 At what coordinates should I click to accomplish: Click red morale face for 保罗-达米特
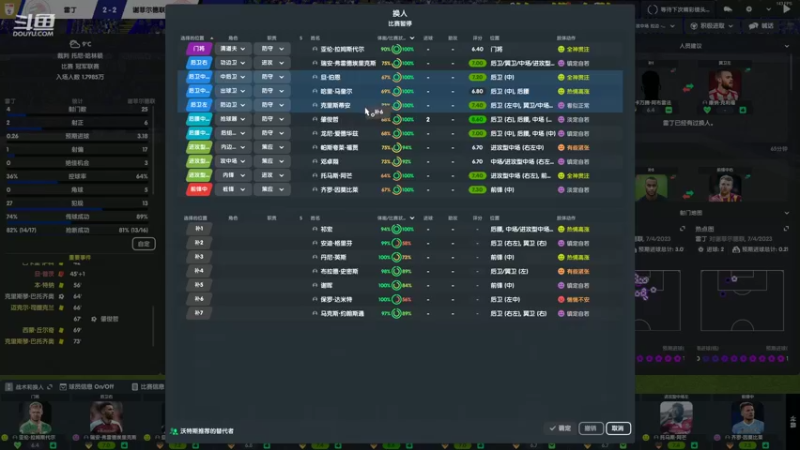point(561,299)
